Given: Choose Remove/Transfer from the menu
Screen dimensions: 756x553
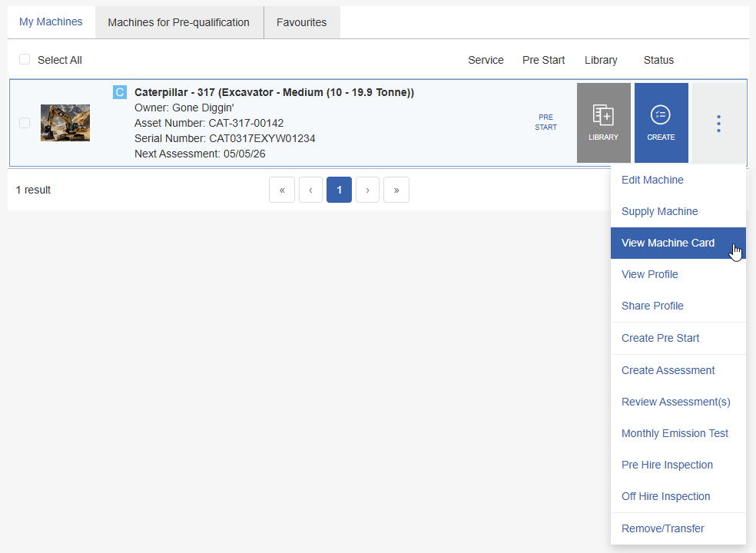Looking at the screenshot, I should tap(678, 528).
